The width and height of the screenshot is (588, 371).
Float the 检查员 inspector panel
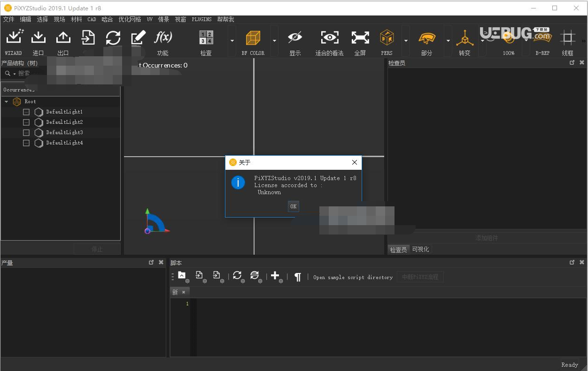click(x=572, y=63)
